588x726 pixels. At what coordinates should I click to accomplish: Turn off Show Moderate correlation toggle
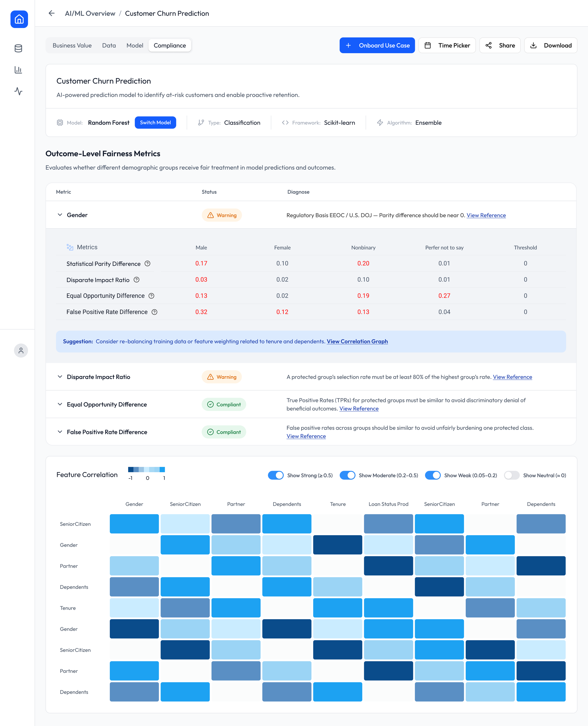pyautogui.click(x=347, y=475)
